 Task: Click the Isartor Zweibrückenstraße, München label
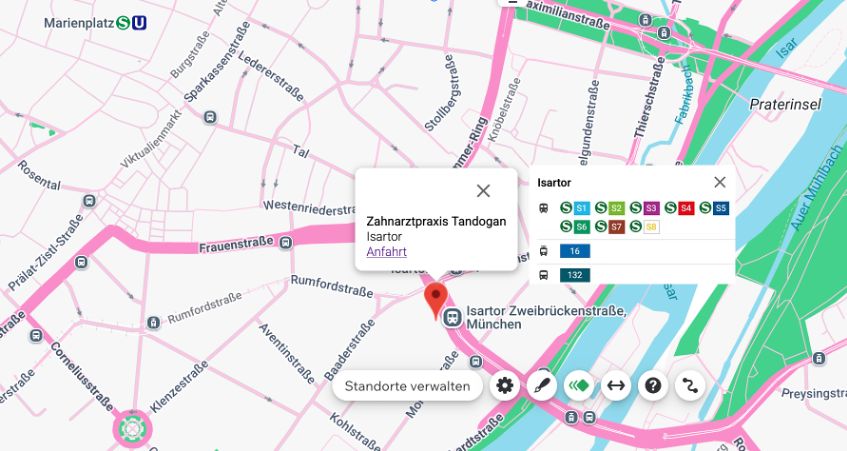tap(546, 318)
